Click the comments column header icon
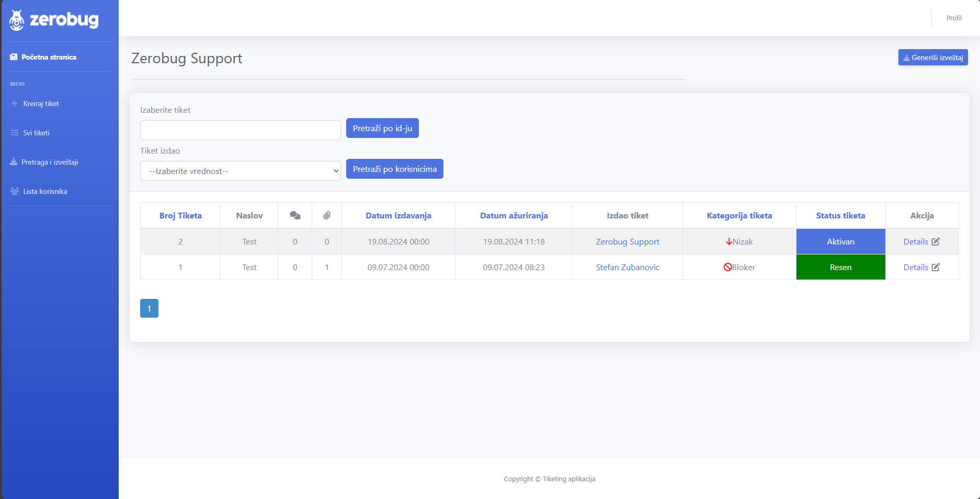This screenshot has width=980, height=499. [294, 215]
